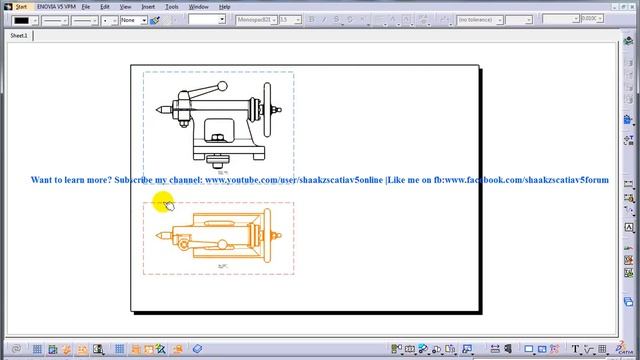
Task: Click the blue eraser-shaped icon in the bottom toolbar
Action: click(197, 349)
